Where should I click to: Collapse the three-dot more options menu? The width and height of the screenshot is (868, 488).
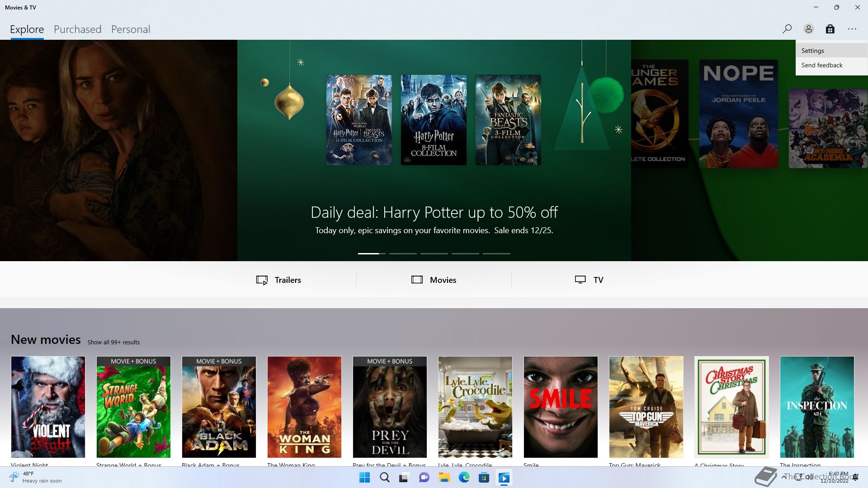click(x=852, y=29)
